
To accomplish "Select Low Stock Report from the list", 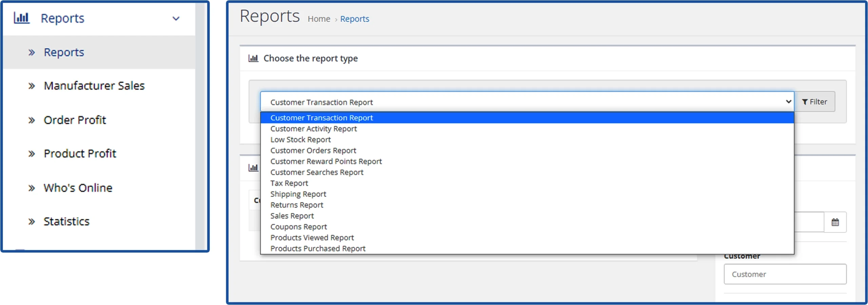I will pyautogui.click(x=300, y=139).
